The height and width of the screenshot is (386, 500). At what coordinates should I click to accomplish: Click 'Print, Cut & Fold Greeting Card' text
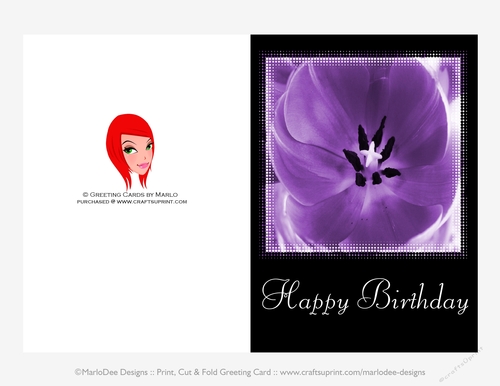pos(214,372)
